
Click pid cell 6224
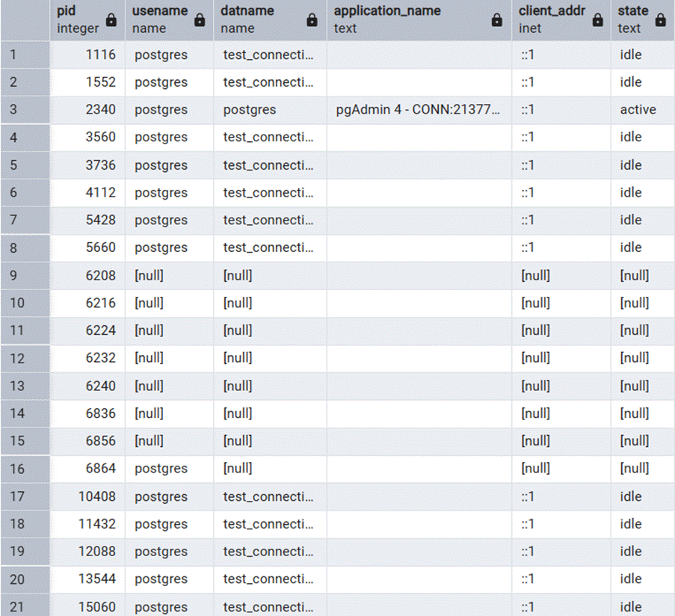87,330
